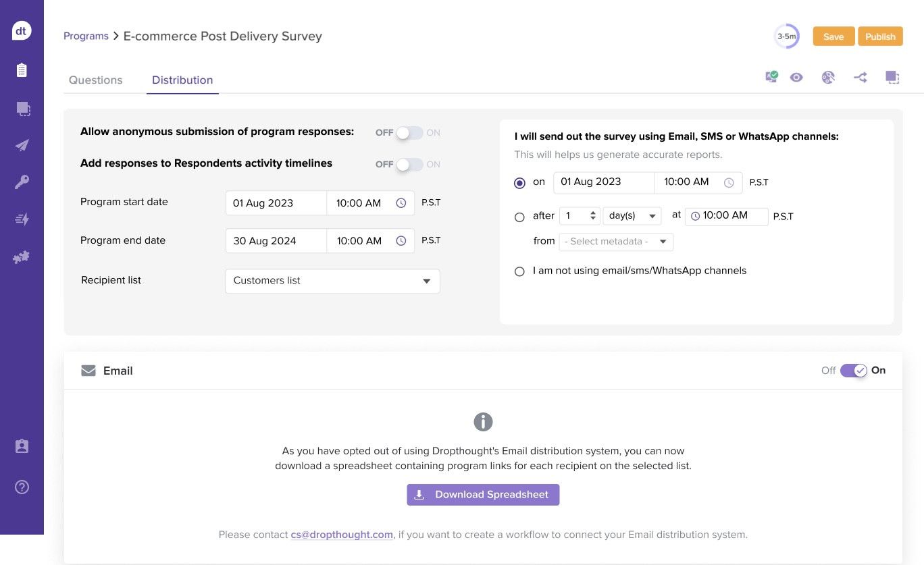Click the Download Spreadsheet button
Screen dimensions: 924x565
point(483,495)
